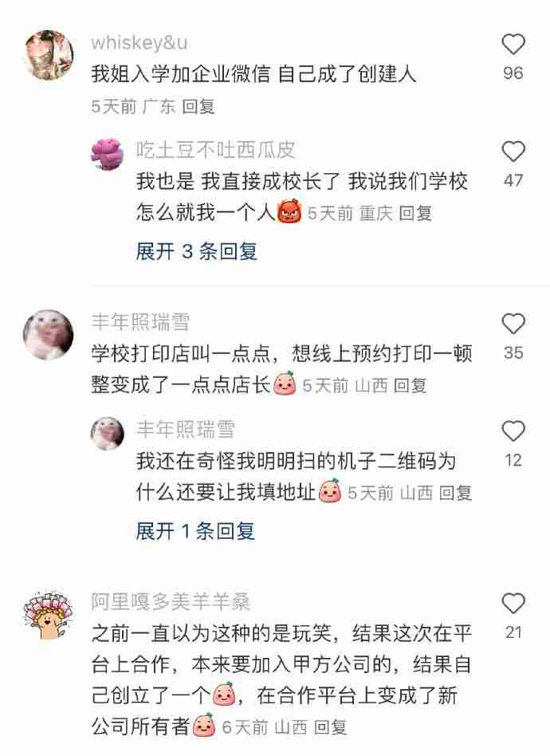Reply to 吃土豆不吐西瓜皮's comment from 重庆

point(415,213)
